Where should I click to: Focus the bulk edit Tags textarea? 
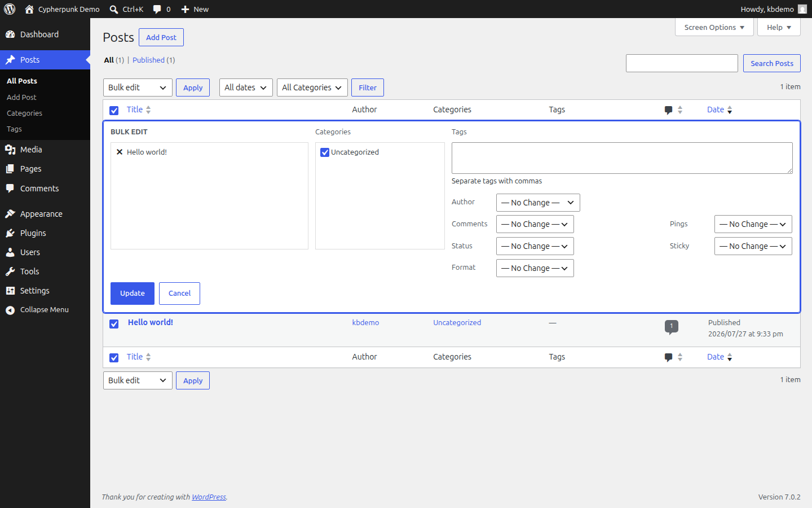[622, 158]
